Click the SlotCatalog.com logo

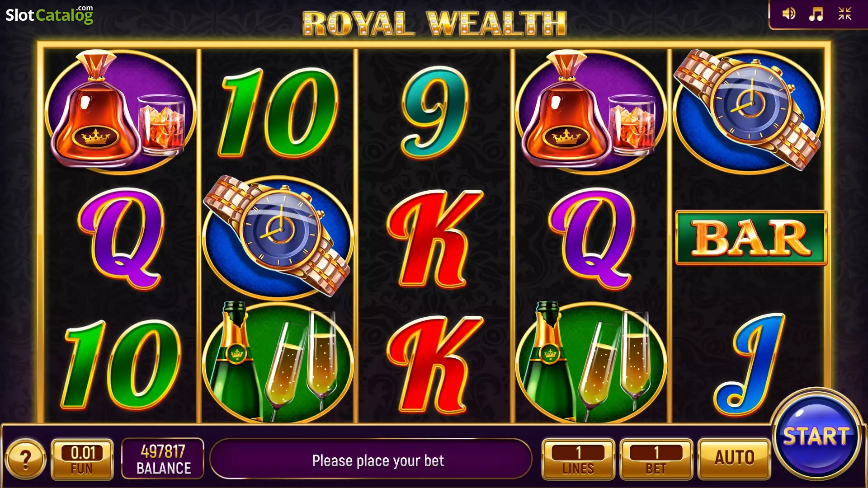49,14
